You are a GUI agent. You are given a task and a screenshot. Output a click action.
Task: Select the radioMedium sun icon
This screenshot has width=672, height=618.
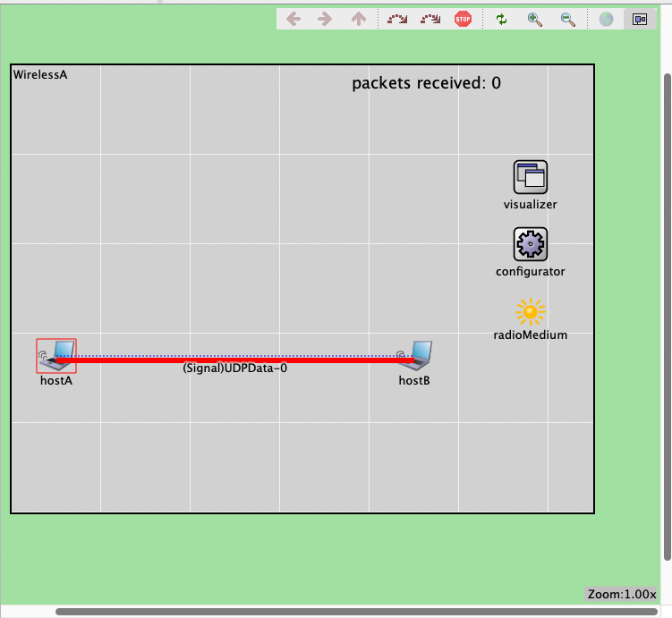pos(531,312)
